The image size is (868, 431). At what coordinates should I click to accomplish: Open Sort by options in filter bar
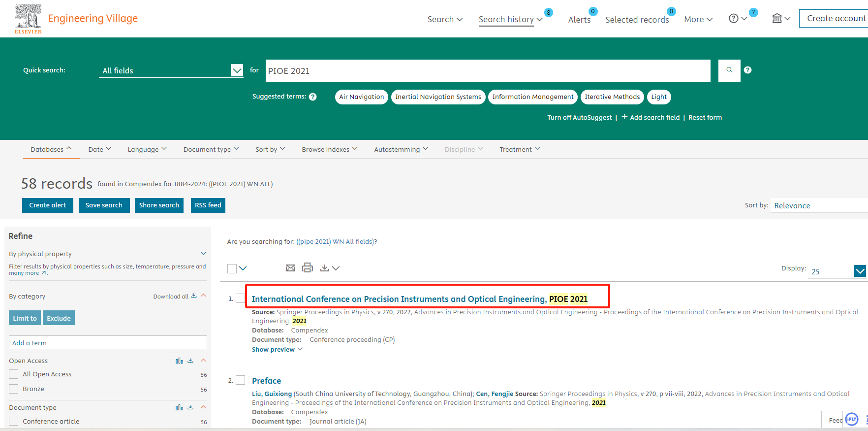pos(270,149)
